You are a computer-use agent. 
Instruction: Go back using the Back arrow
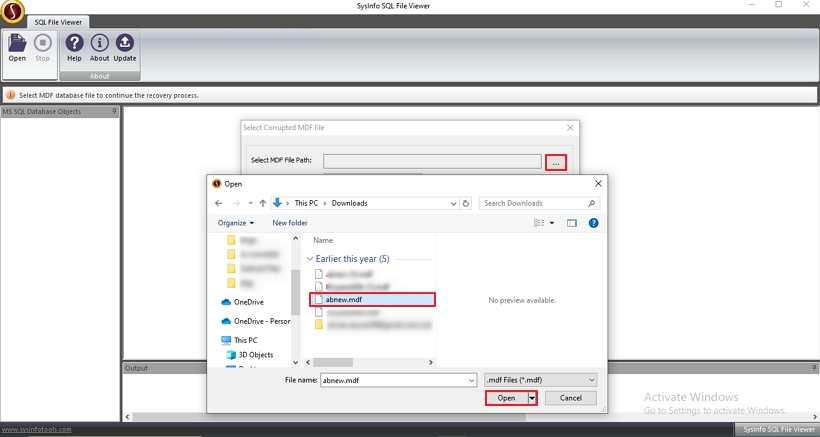pos(219,203)
